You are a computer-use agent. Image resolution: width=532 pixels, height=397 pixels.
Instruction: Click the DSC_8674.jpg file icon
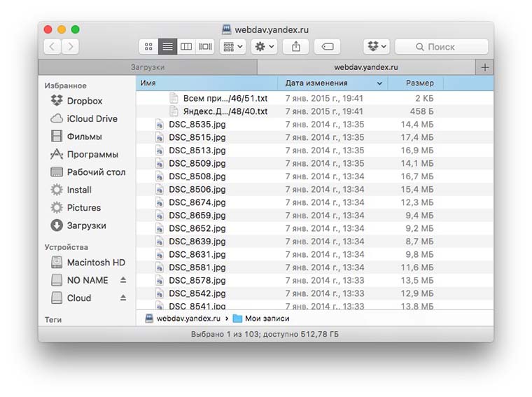point(160,202)
